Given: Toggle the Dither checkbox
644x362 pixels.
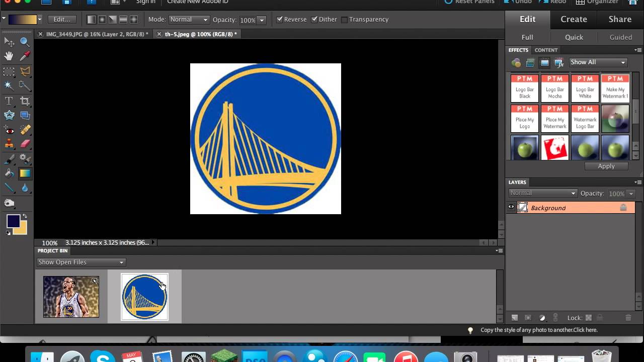Looking at the screenshot, I should 314,20.
